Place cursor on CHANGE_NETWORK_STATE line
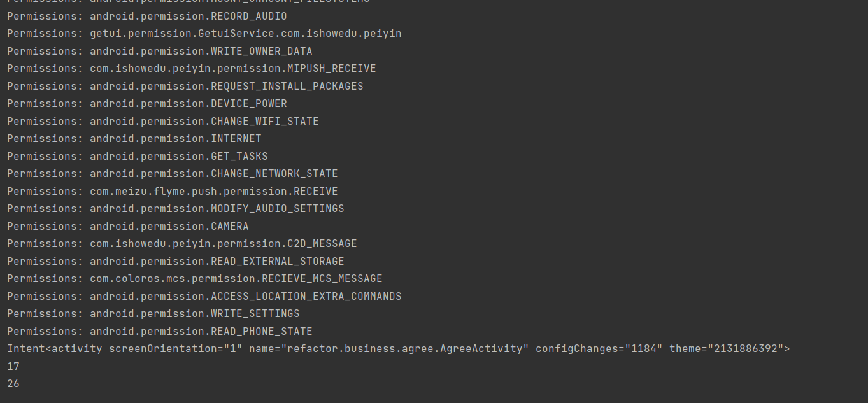Image resolution: width=868 pixels, height=403 pixels. coord(173,173)
